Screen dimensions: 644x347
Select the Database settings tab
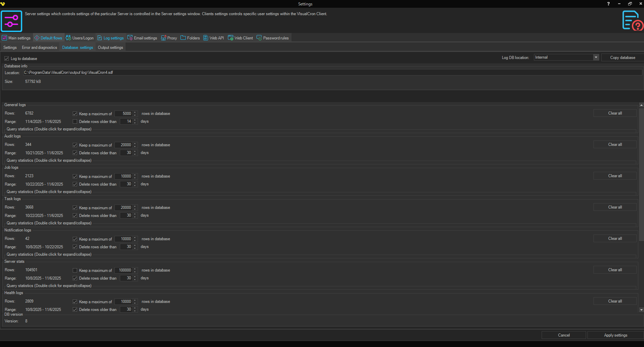(77, 48)
